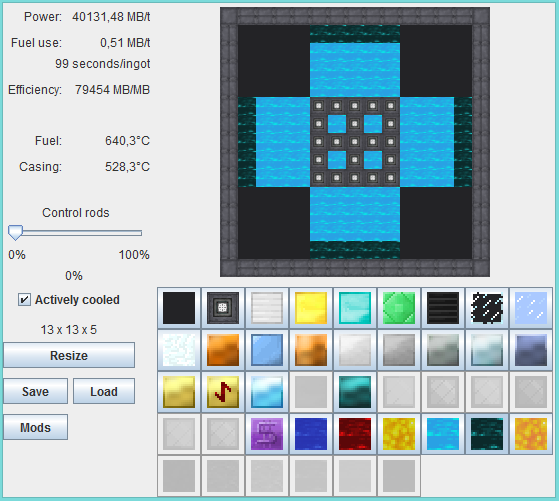The width and height of the screenshot is (559, 501).
Task: Select the purple rune block icon
Action: pyautogui.click(x=267, y=434)
